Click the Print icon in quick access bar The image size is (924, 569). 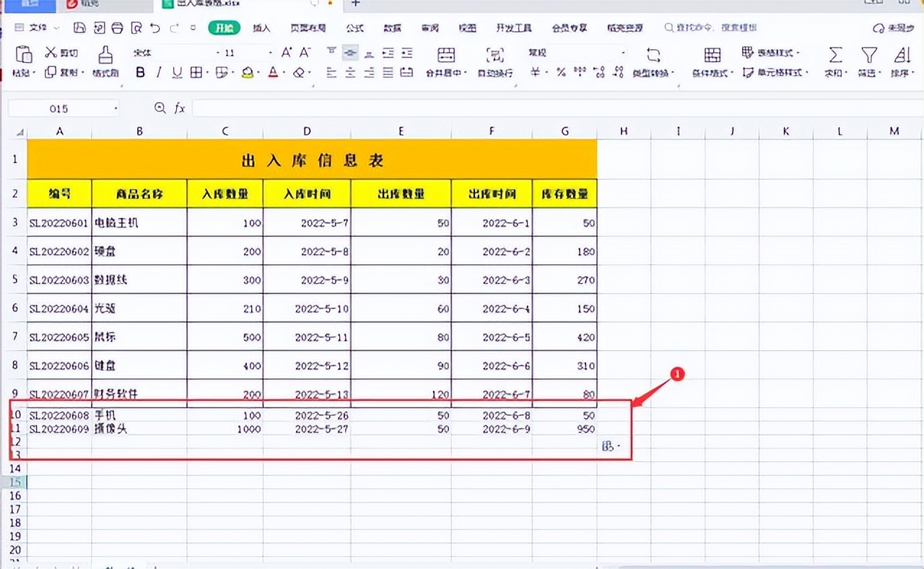[118, 28]
